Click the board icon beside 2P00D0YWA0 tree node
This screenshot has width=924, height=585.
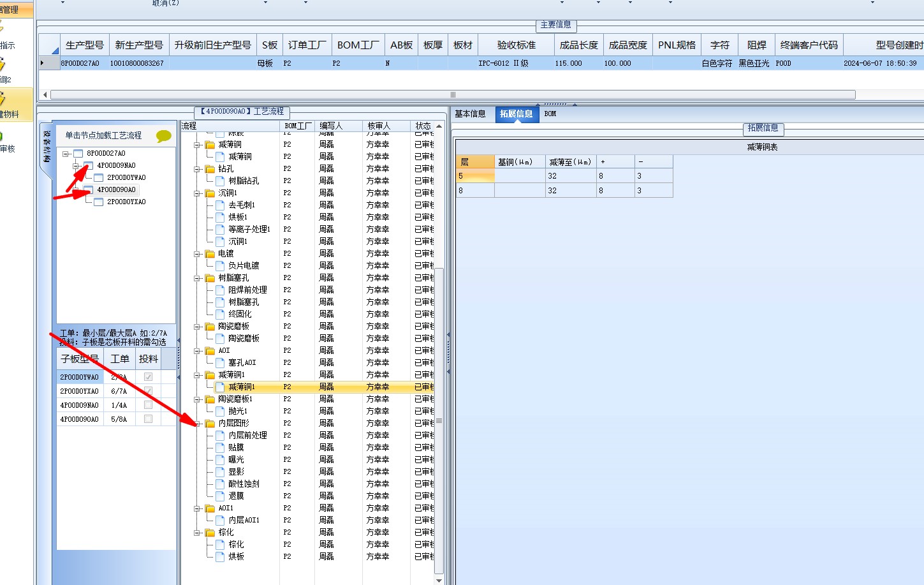[99, 177]
